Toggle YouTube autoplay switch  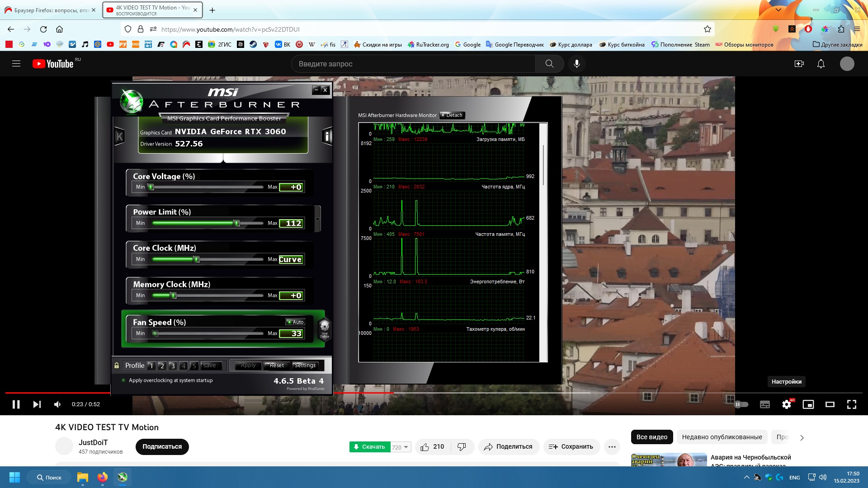(741, 404)
